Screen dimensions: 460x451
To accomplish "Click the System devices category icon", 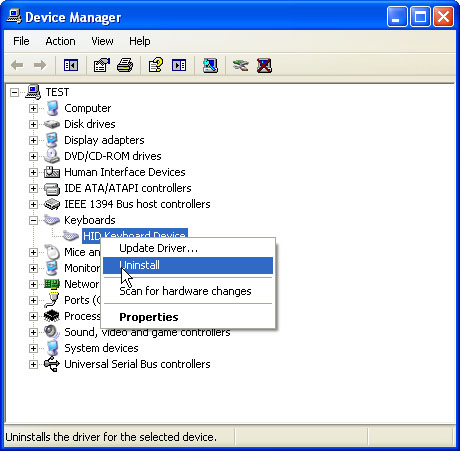I will (52, 348).
